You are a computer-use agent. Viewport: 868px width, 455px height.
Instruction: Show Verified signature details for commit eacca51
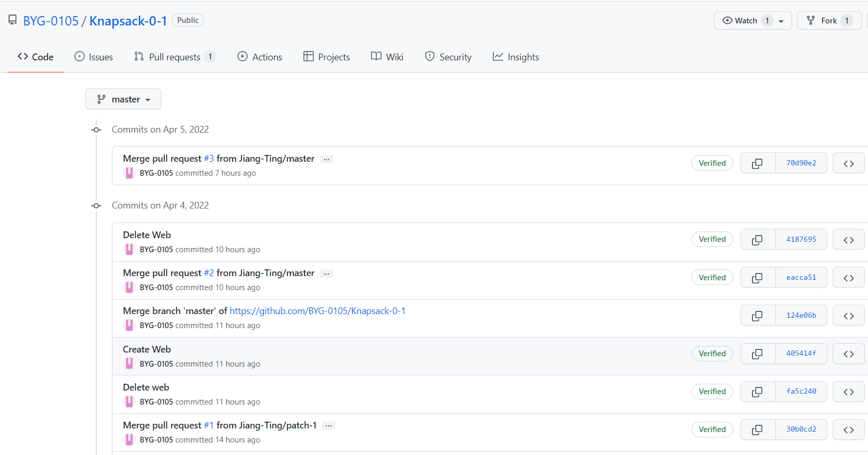click(712, 278)
